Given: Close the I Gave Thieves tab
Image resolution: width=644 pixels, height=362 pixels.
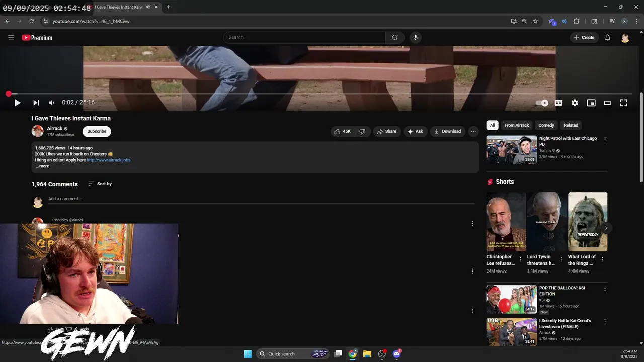Looking at the screenshot, I should click(156, 7).
